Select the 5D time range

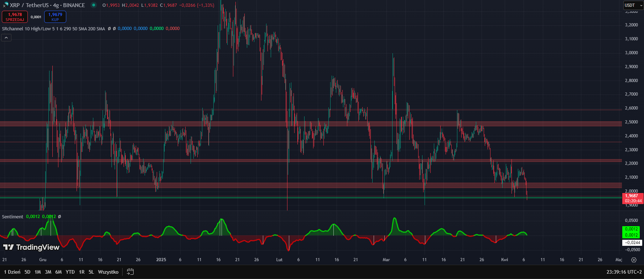[x=27, y=272]
